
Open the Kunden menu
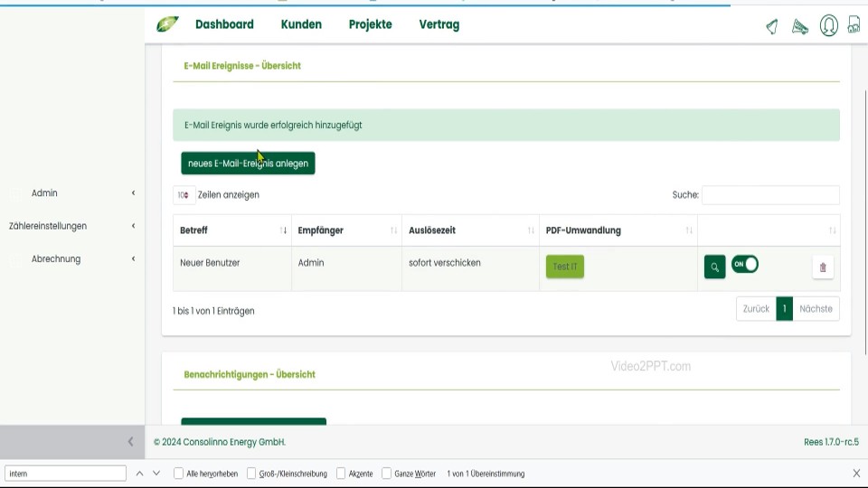point(301,24)
